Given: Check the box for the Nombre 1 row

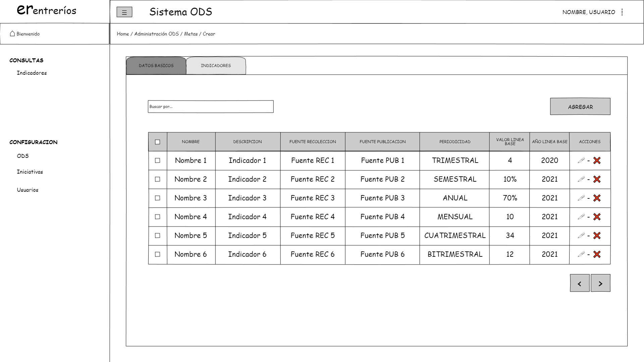Looking at the screenshot, I should pos(157,161).
